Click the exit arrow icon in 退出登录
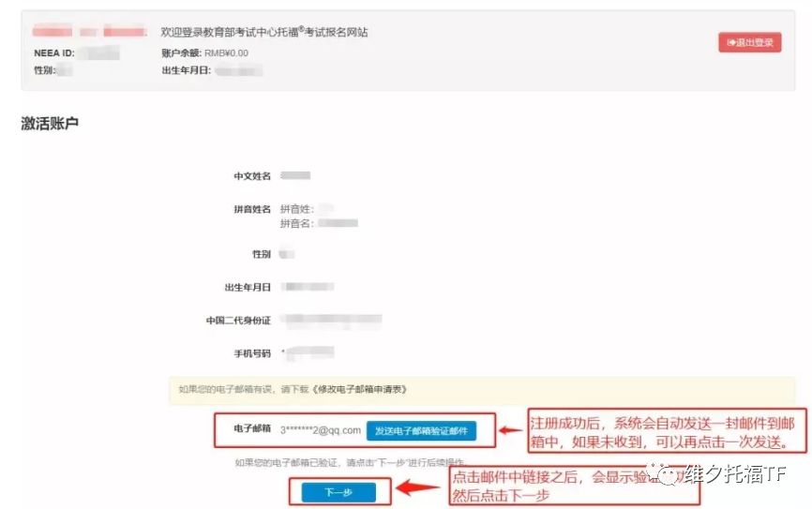The image size is (812, 509). coord(731,42)
